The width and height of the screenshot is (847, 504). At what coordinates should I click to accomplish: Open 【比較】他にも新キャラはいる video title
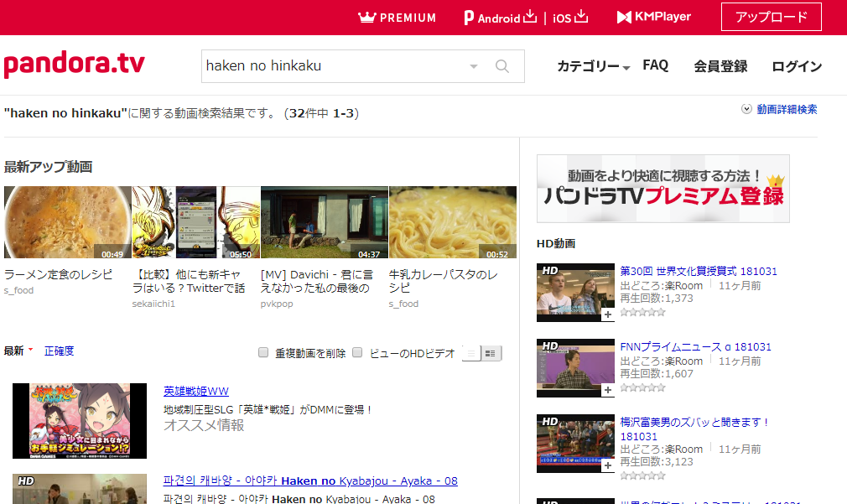189,281
